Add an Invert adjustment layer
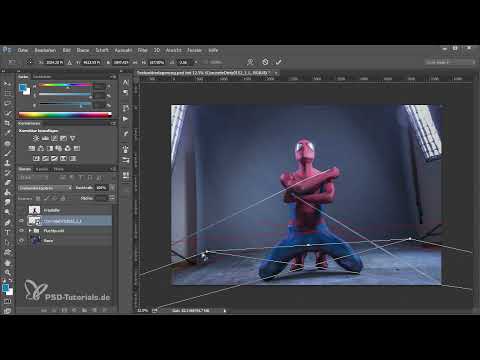Screen dimensions: 480x360 tap(36, 158)
